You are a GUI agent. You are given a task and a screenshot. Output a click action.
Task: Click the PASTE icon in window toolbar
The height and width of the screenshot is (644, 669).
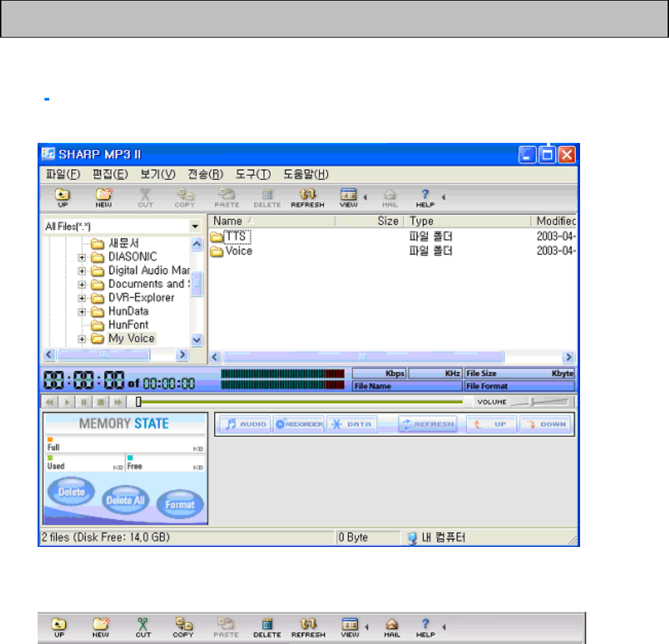click(226, 198)
